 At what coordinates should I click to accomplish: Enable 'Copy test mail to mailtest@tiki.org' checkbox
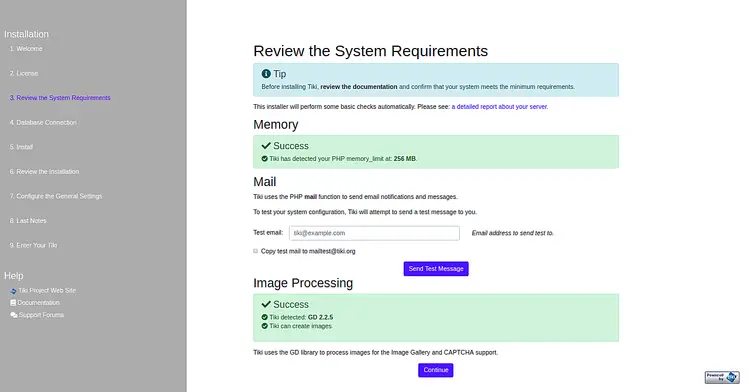(255, 251)
